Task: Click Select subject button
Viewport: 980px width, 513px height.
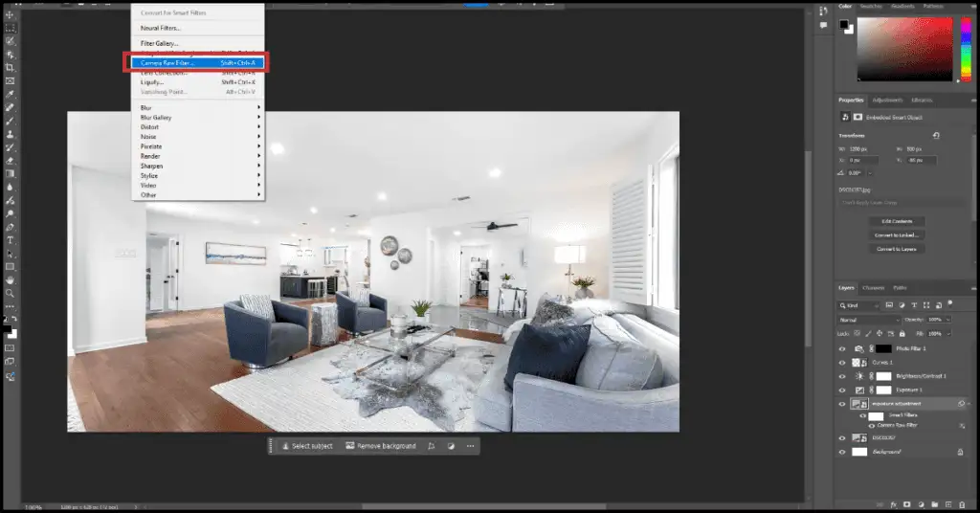Action: (307, 445)
